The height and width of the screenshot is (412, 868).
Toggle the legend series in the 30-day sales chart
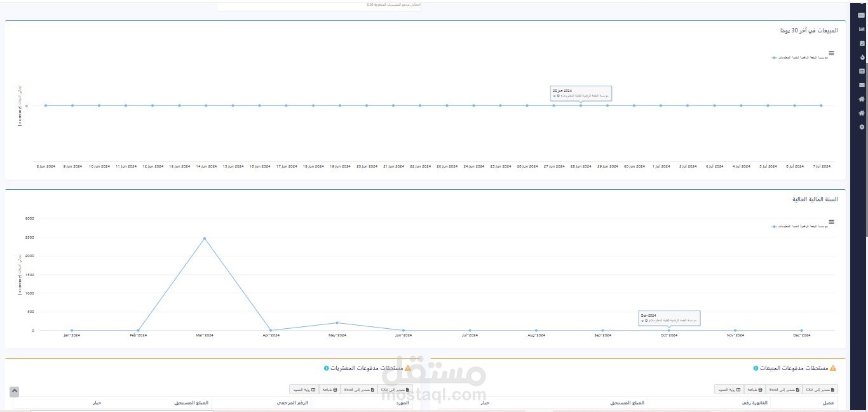coord(799,58)
